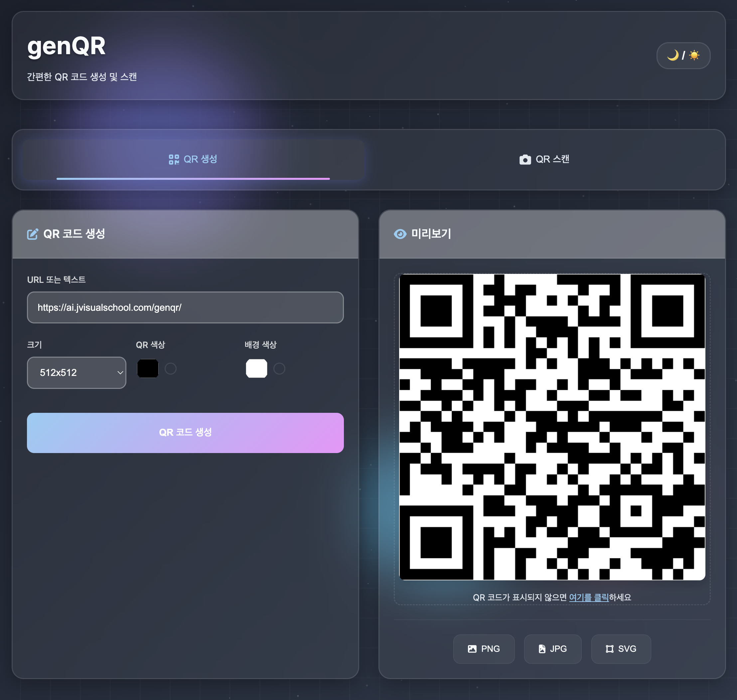
Task: Click the generated QR code preview image
Action: [552, 427]
